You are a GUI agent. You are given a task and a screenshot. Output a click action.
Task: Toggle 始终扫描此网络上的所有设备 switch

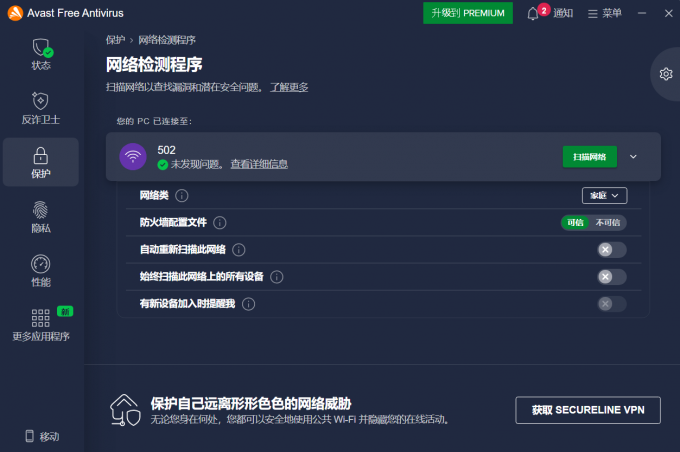coord(611,277)
